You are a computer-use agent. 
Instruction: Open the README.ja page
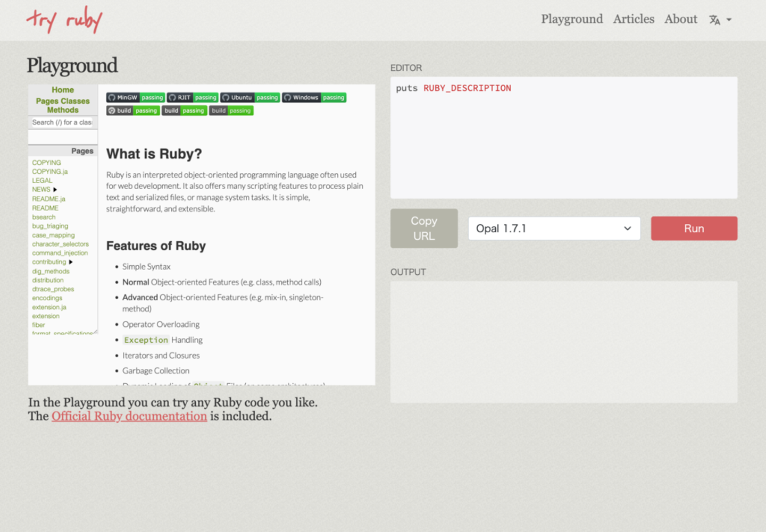(48, 199)
